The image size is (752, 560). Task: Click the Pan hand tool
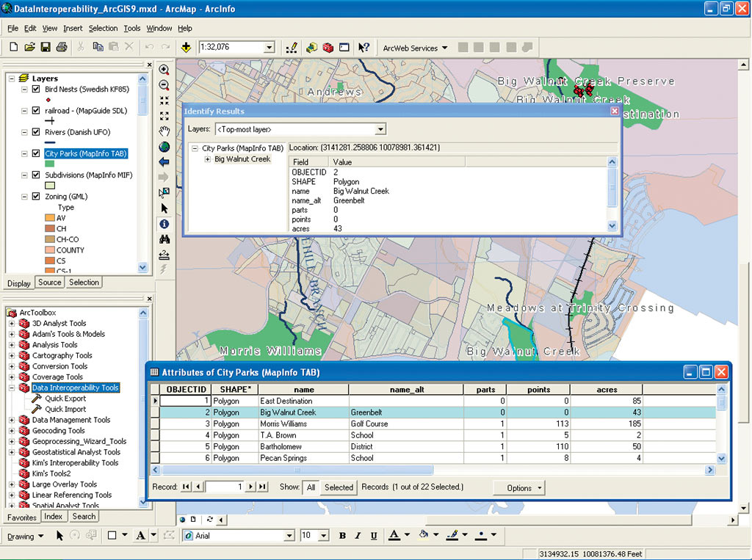click(164, 131)
